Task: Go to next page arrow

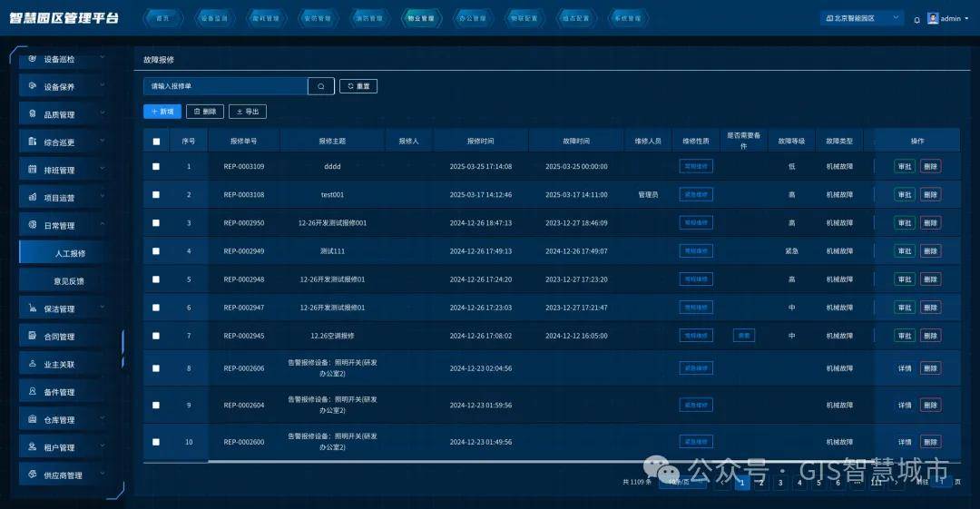Action: coord(897,482)
